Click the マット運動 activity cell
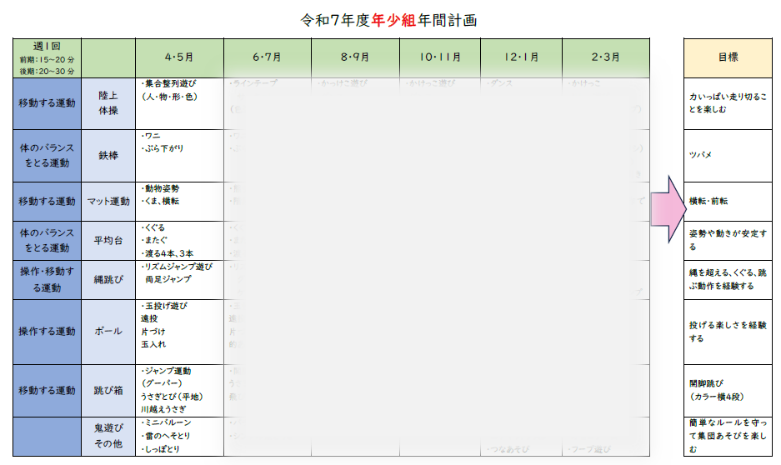This screenshot has width=781, height=465. coord(108,201)
